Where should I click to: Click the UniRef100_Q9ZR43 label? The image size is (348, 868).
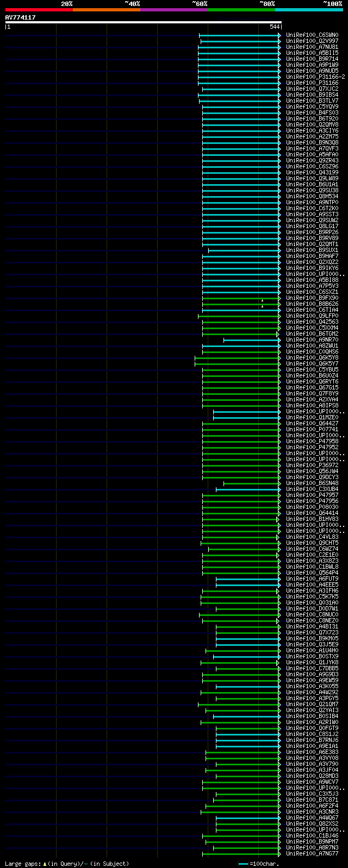click(312, 161)
